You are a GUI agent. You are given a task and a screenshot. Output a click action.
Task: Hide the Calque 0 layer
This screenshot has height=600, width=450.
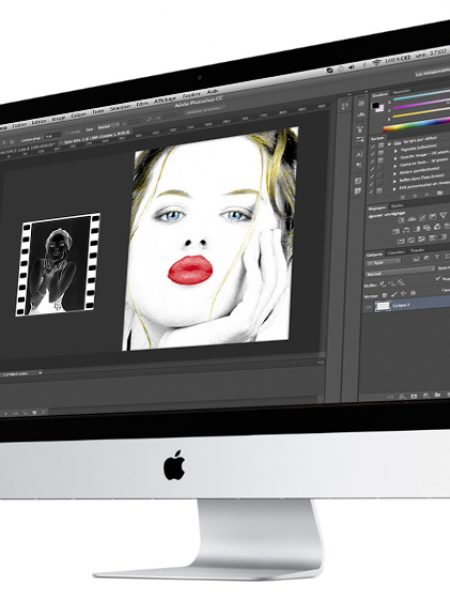click(368, 307)
